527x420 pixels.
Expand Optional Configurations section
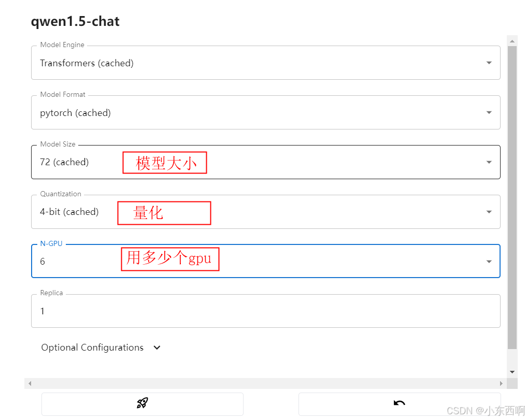coord(101,347)
